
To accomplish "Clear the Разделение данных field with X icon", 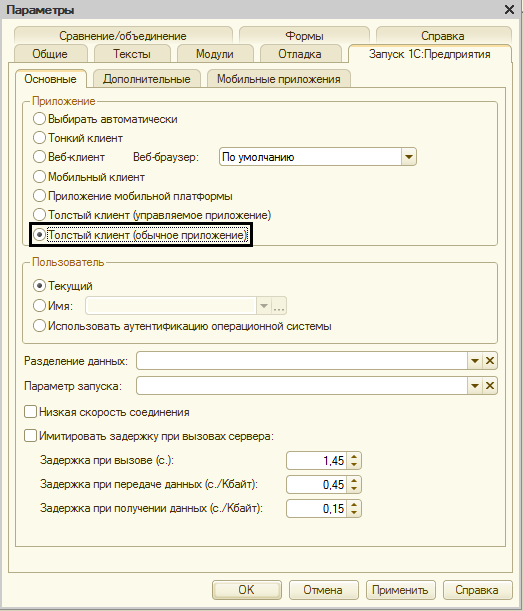I will pyautogui.click(x=490, y=361).
